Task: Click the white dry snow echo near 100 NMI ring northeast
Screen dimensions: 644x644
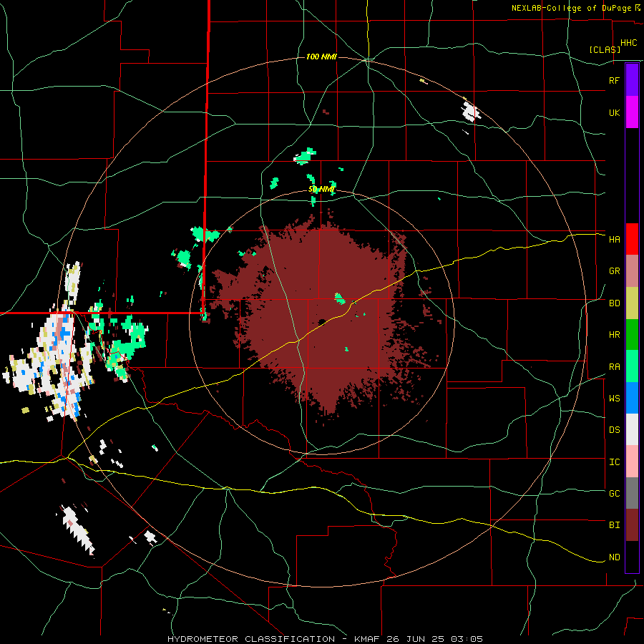Action: pyautogui.click(x=471, y=112)
